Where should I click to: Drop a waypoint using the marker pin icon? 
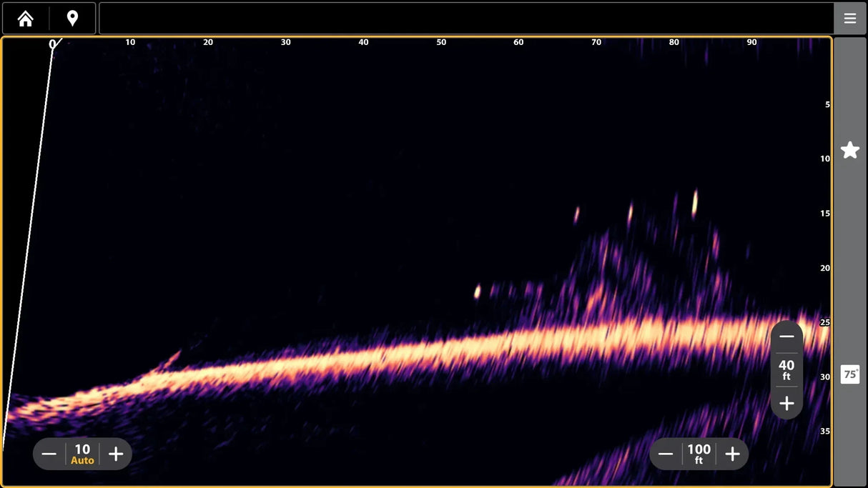[x=71, y=18]
